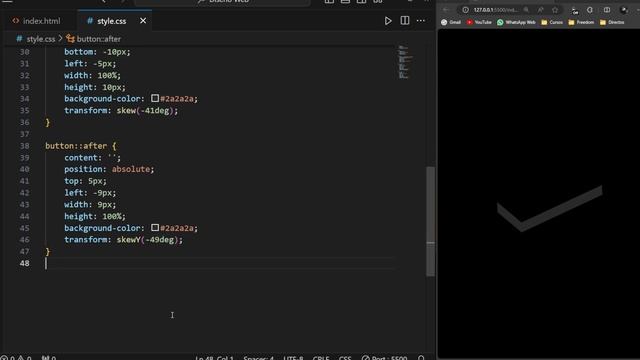The image size is (640, 360).
Task: Open the browser extensions icon
Action: 590,10
